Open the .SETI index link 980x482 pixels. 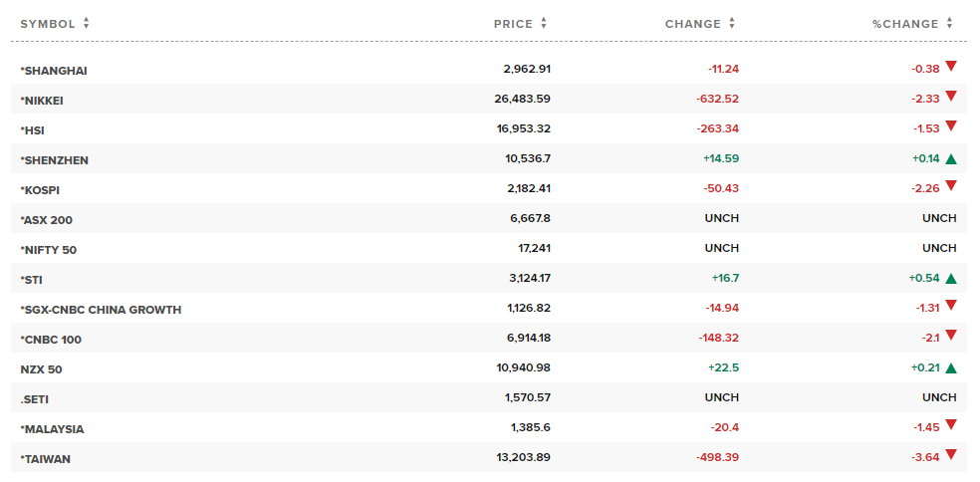click(35, 399)
